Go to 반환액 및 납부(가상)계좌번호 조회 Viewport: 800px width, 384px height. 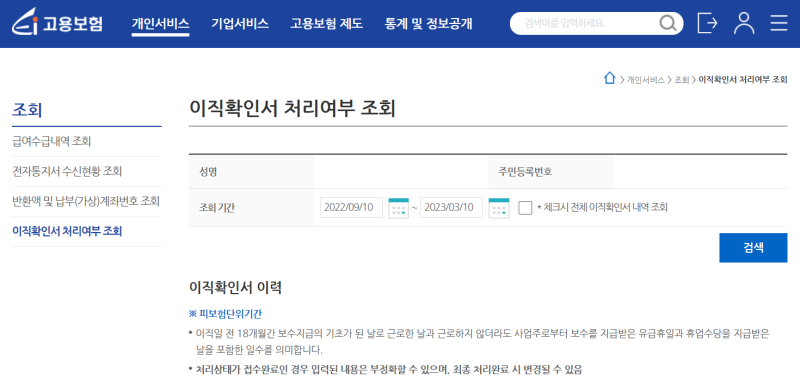86,201
